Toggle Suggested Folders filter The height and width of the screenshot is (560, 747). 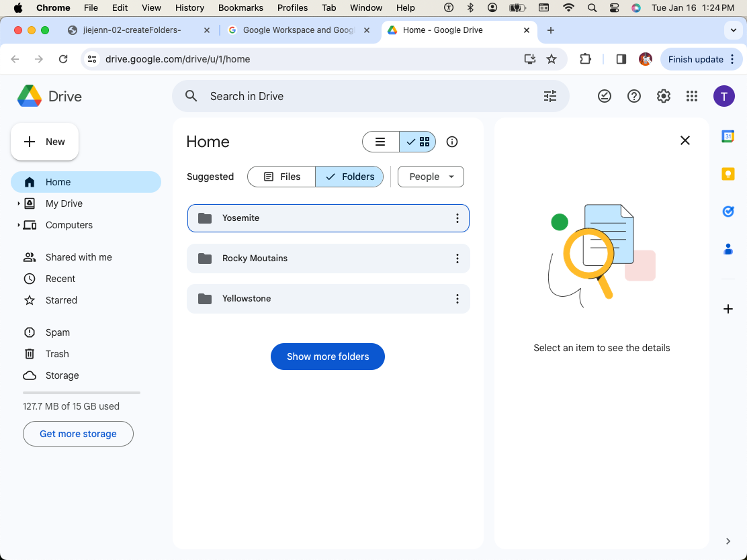click(349, 177)
